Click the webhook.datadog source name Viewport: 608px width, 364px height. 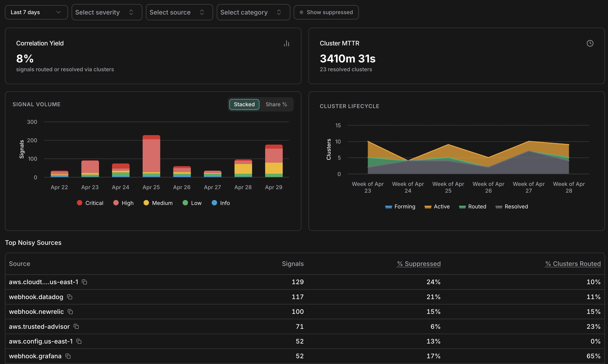[x=36, y=297]
